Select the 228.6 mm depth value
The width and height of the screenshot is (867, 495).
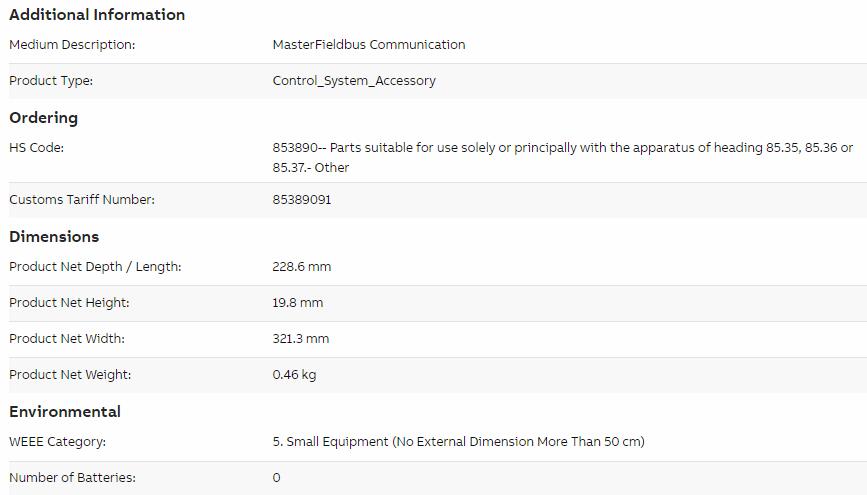(x=302, y=267)
